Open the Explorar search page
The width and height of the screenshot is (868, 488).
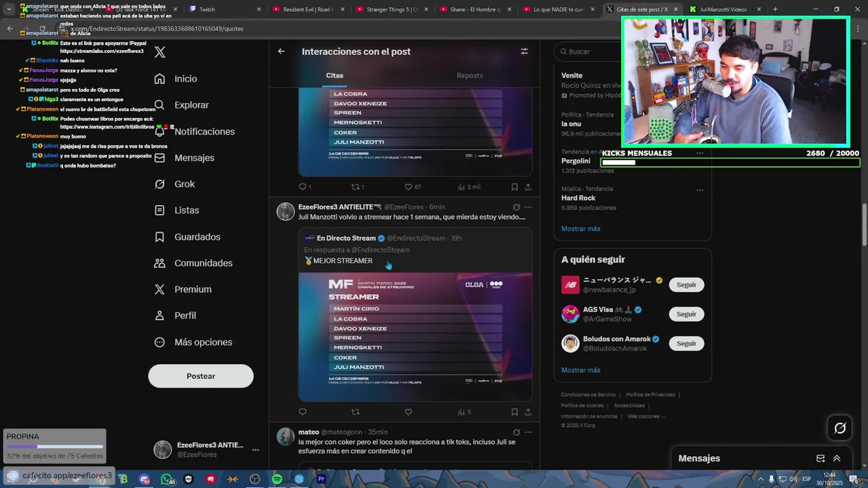(x=181, y=105)
